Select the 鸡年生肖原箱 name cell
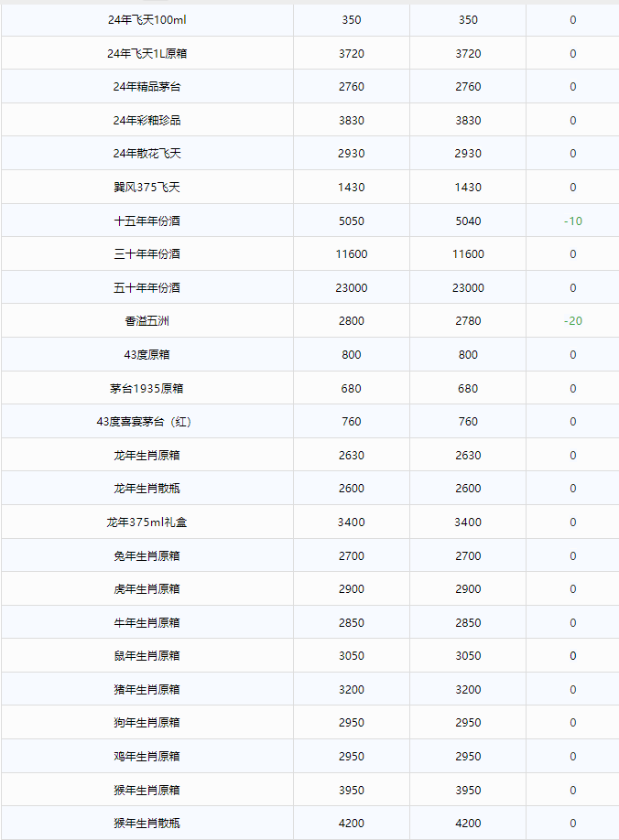Screen dimensions: 619x840 click(x=147, y=757)
